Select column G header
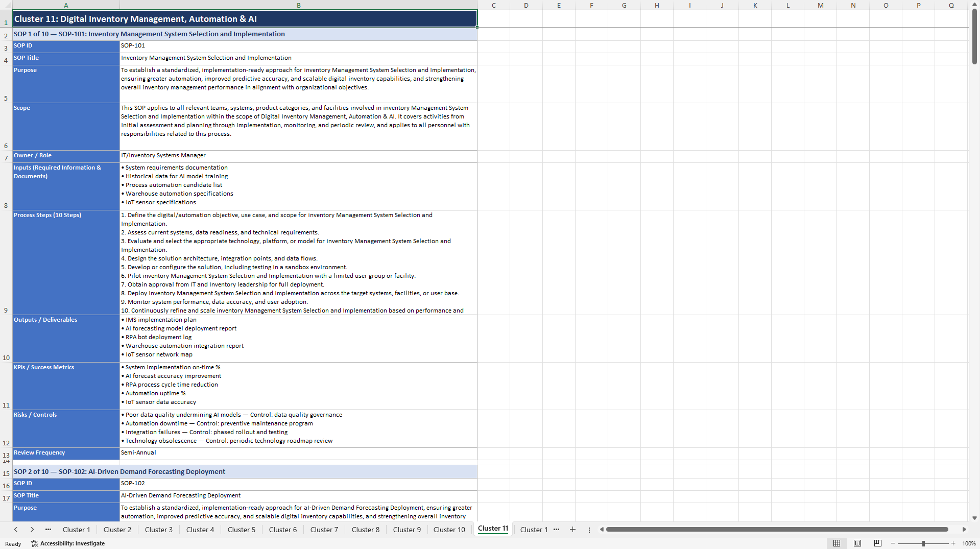This screenshot has width=980, height=549. (625, 5)
